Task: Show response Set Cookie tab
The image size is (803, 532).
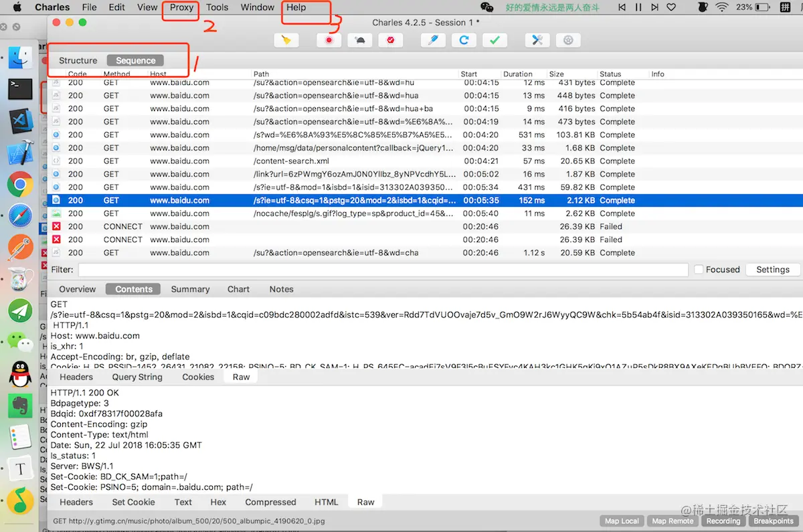Action: (x=133, y=502)
